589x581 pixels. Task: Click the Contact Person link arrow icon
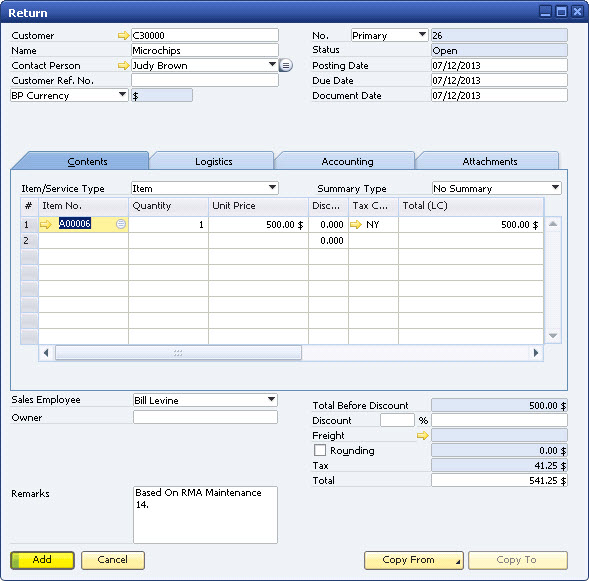pos(123,66)
